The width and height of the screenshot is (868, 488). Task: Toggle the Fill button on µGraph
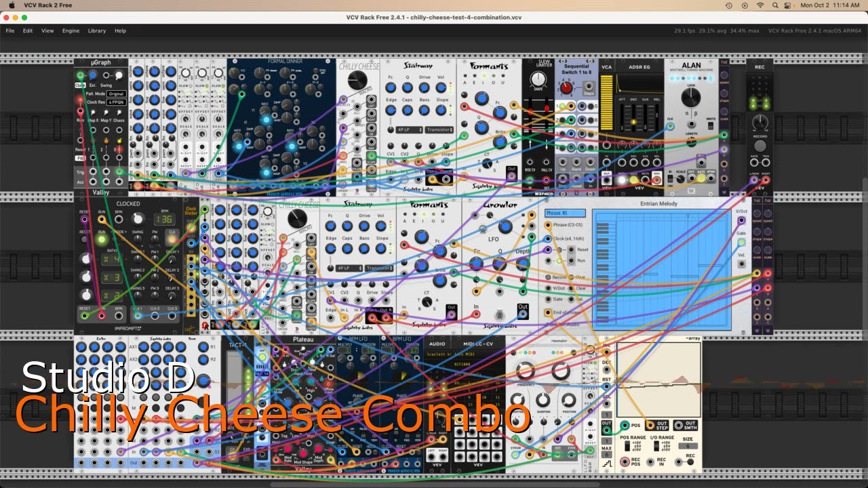click(x=80, y=158)
